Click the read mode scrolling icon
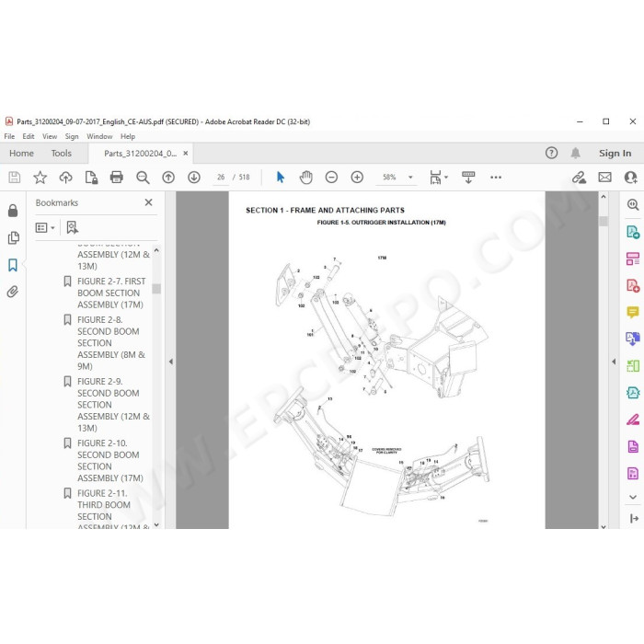This screenshot has width=644, height=644. (x=468, y=178)
